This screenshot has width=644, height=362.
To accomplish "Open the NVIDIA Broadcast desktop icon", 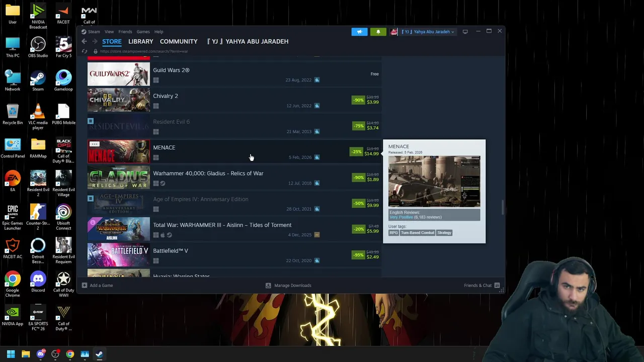I will click(x=38, y=16).
